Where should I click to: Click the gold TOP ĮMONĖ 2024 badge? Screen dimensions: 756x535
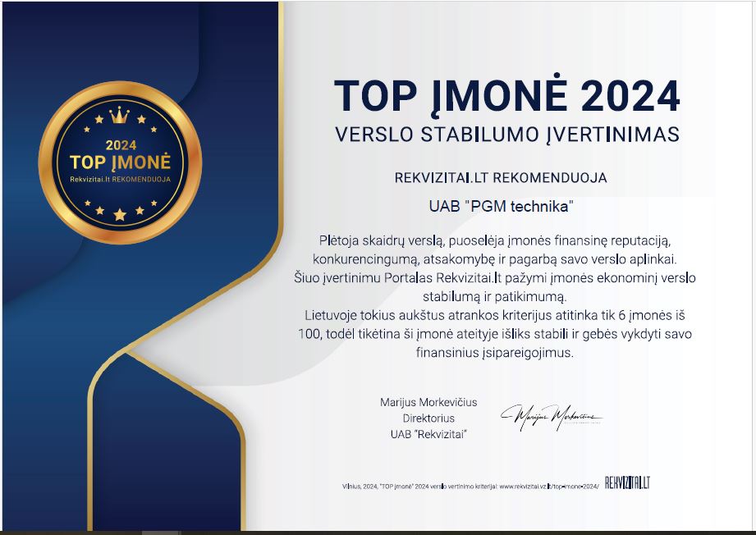(120, 164)
